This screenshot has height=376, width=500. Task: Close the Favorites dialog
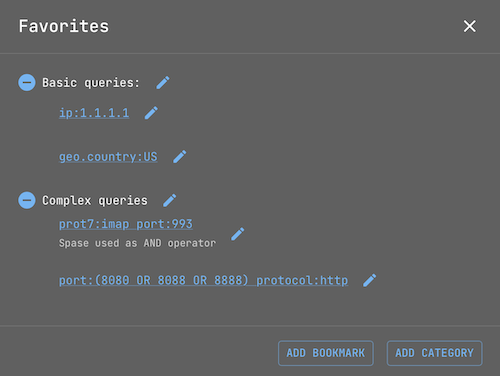tap(470, 26)
